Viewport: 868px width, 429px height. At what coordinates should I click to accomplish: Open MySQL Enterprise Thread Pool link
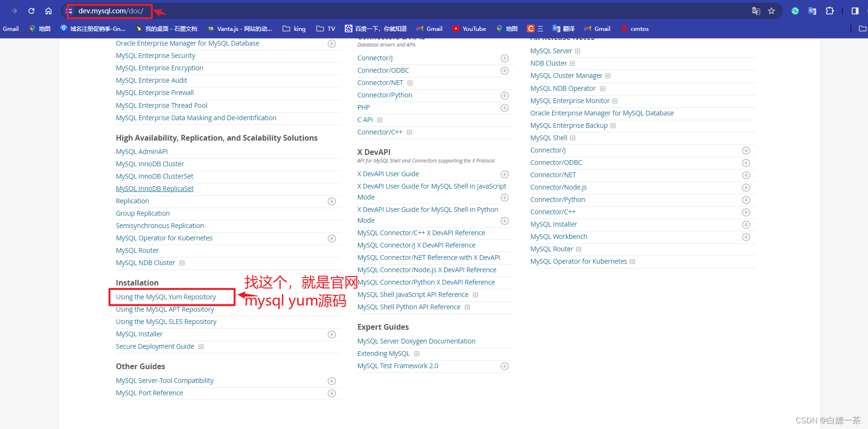(x=162, y=105)
